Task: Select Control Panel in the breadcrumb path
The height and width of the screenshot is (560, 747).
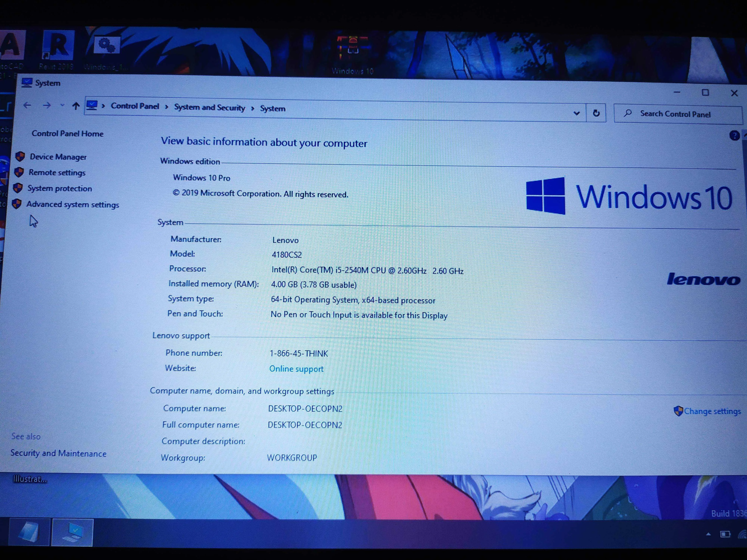Action: 135,106
